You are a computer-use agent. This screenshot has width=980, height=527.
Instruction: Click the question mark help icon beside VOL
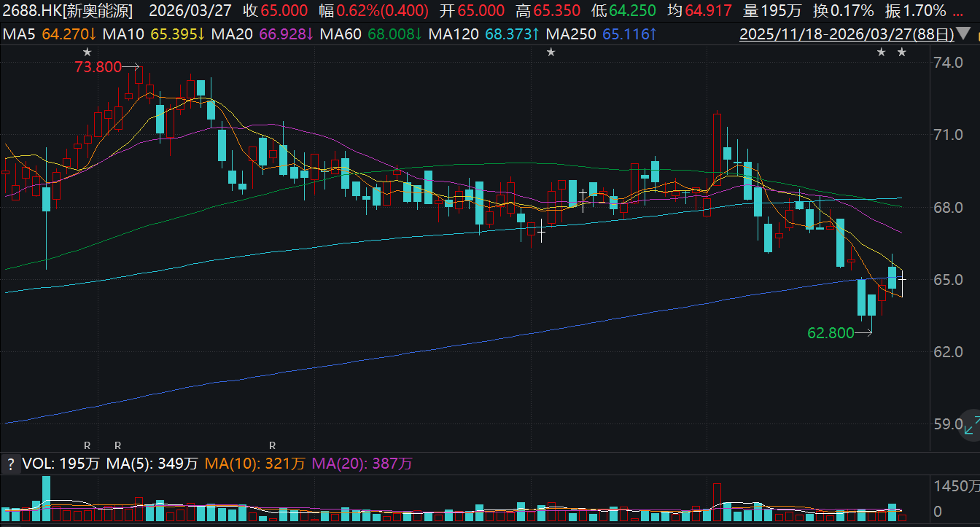pyautogui.click(x=10, y=464)
